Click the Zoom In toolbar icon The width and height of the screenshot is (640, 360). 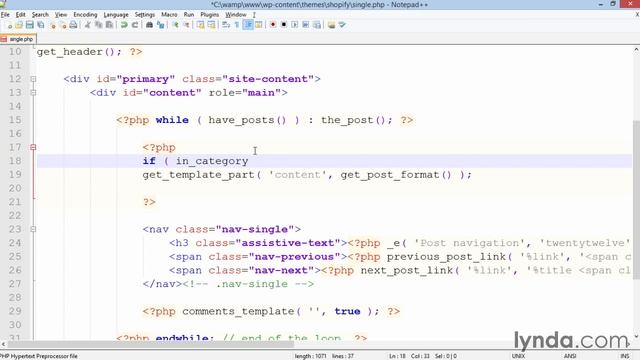[175, 25]
